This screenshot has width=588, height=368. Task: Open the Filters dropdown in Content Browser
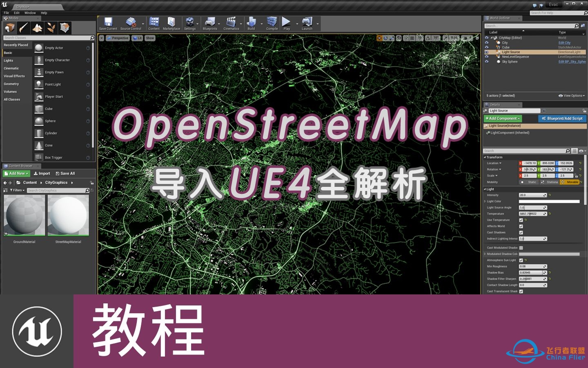(x=17, y=190)
